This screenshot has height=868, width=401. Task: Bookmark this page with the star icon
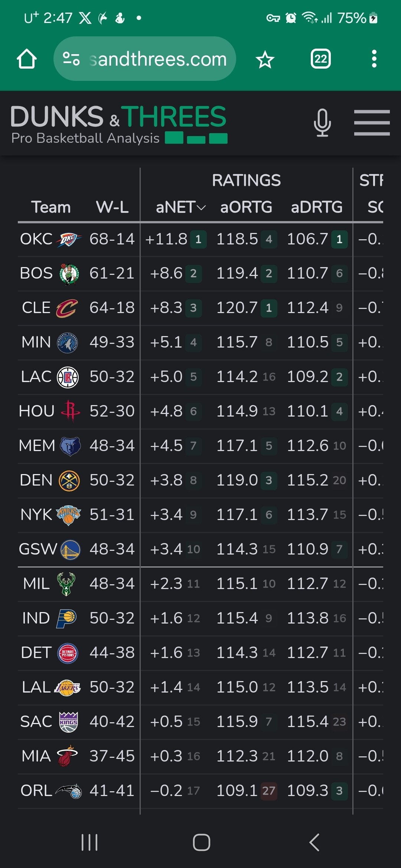pos(265,59)
